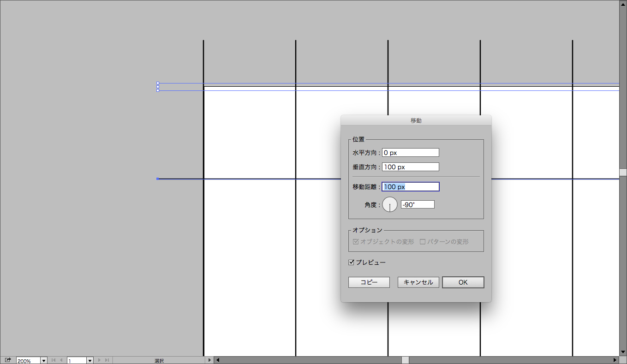This screenshot has height=364, width=627.
Task: Click the angle -90° text field
Action: [417, 204]
